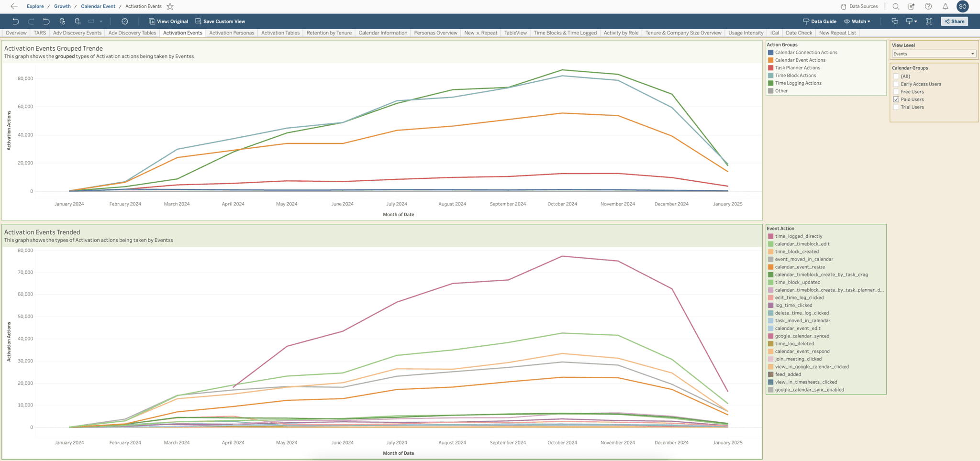Open replay animation dropdown arrow
Screen dimensions: 980x461
101,21
